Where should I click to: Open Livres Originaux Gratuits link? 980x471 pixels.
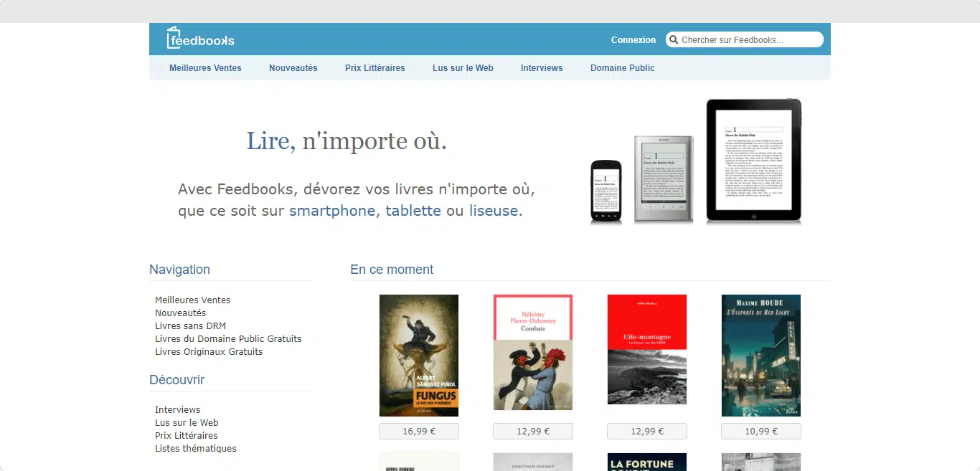pos(209,352)
